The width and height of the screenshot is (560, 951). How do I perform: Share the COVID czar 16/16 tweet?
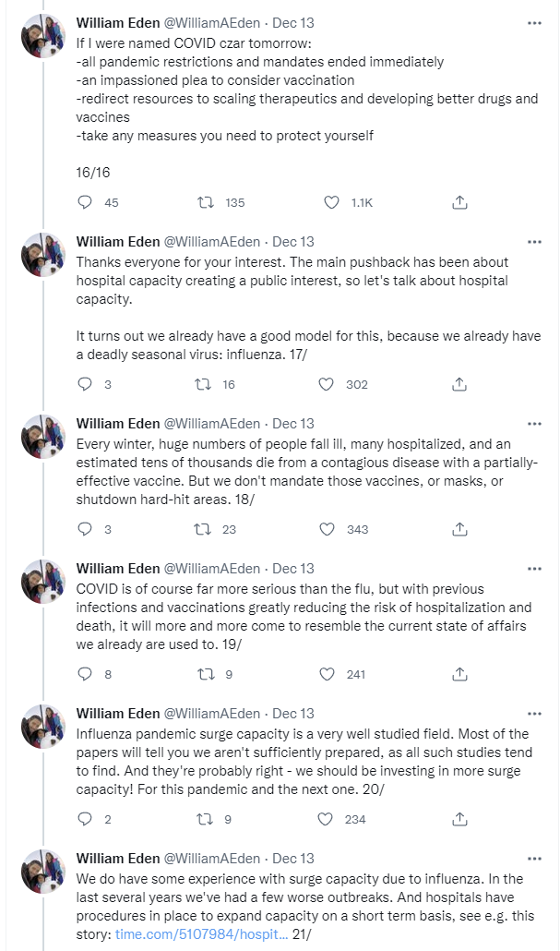tap(459, 202)
